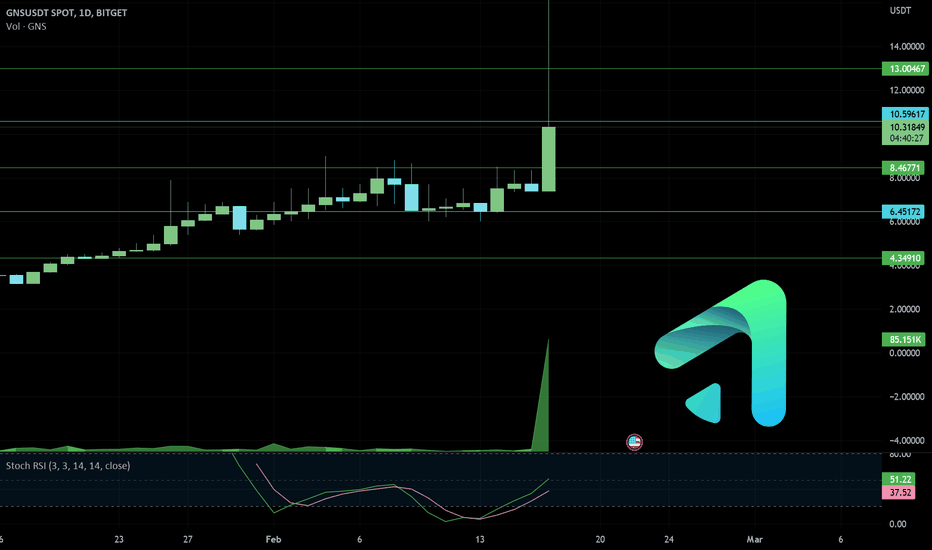Screen dimensions: 932x550
Task: Click the 13 date label on time axis
Action: (x=480, y=539)
